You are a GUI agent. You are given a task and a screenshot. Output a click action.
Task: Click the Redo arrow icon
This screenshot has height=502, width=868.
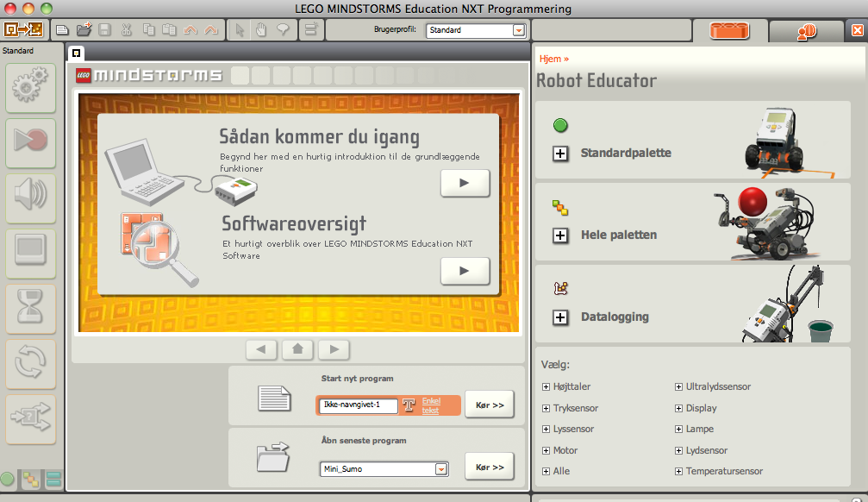pos(211,30)
